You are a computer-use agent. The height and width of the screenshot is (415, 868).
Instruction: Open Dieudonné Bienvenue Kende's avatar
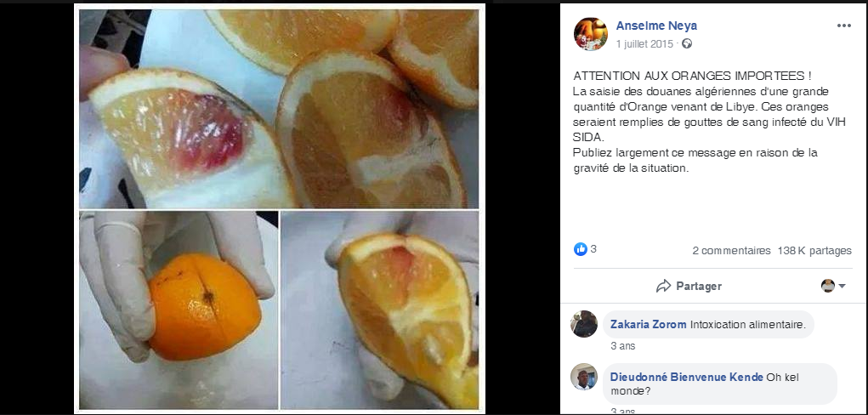pyautogui.click(x=584, y=377)
